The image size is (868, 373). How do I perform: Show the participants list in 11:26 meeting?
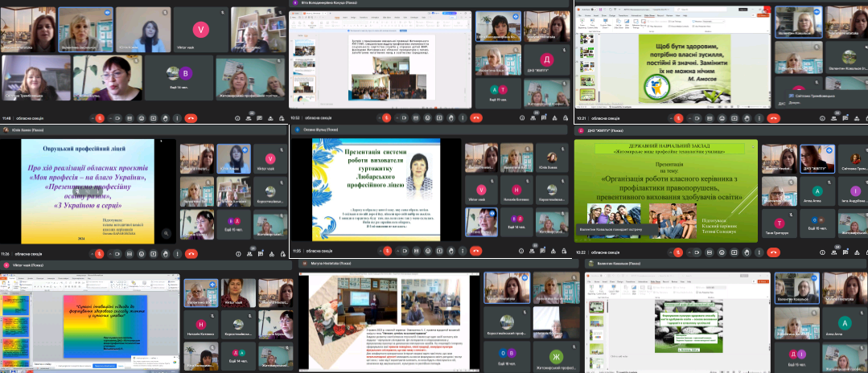(249, 254)
